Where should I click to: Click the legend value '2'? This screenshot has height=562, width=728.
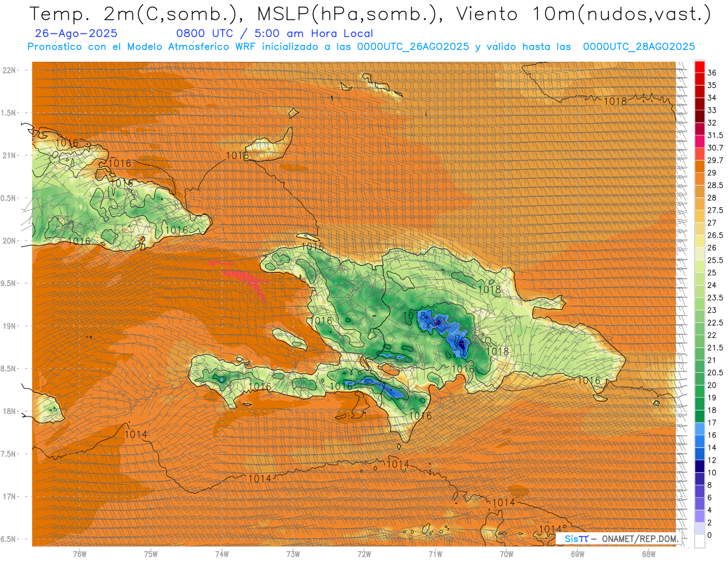(710, 523)
